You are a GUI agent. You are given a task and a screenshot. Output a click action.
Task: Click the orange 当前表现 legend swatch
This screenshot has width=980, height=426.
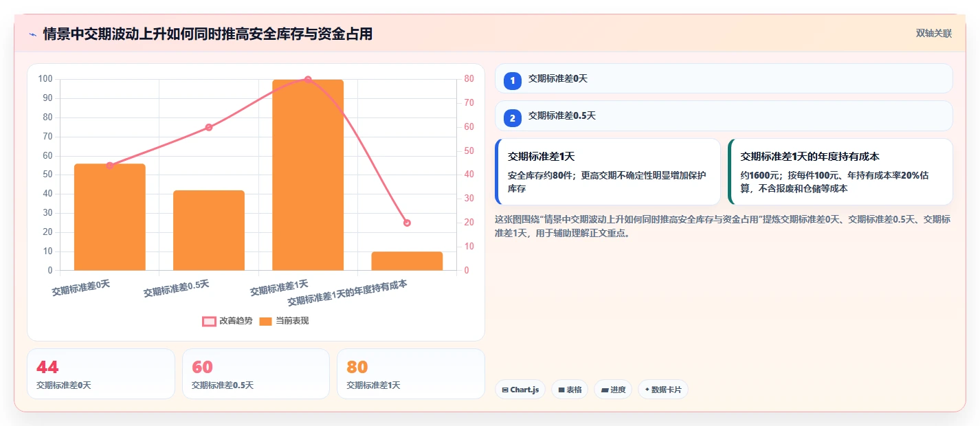point(266,321)
